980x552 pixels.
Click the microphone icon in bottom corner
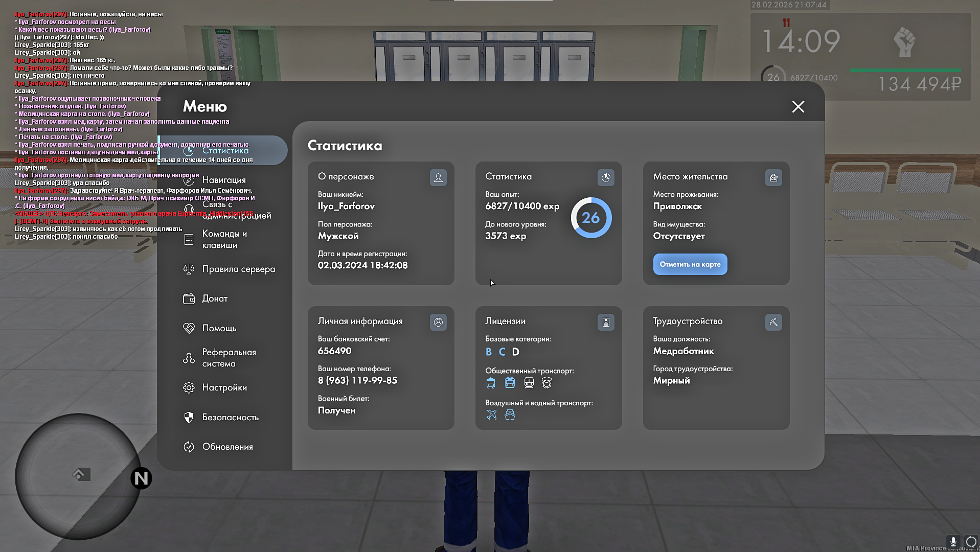tap(953, 542)
